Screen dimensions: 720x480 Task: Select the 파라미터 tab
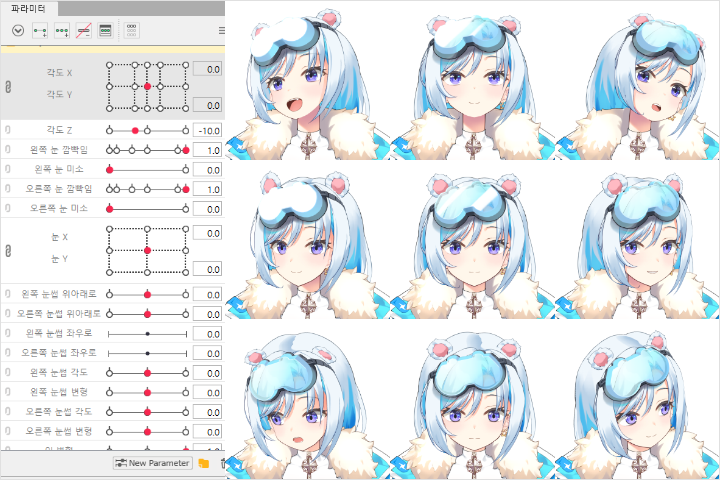tap(28, 8)
